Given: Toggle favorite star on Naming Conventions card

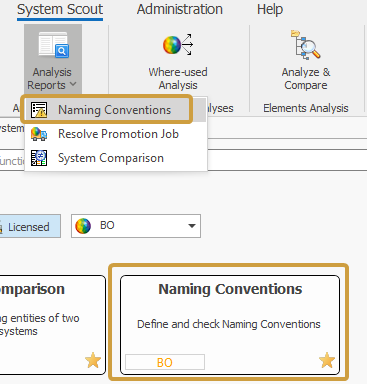Looking at the screenshot, I should (x=327, y=360).
